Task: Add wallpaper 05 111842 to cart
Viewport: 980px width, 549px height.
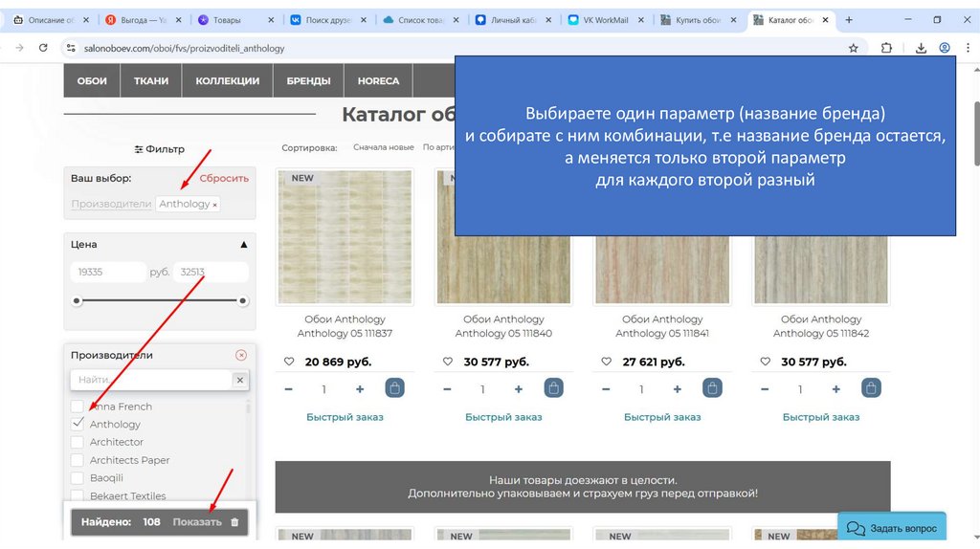Action: [871, 388]
